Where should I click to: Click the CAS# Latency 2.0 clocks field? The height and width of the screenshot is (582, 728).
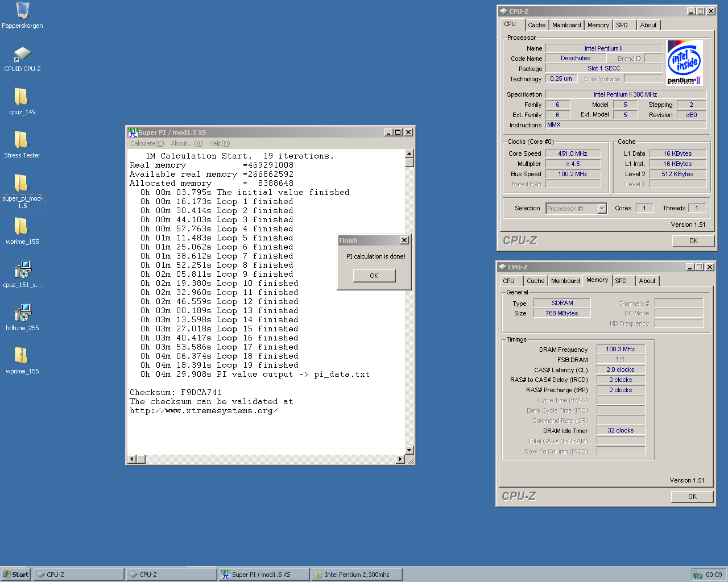click(x=621, y=370)
